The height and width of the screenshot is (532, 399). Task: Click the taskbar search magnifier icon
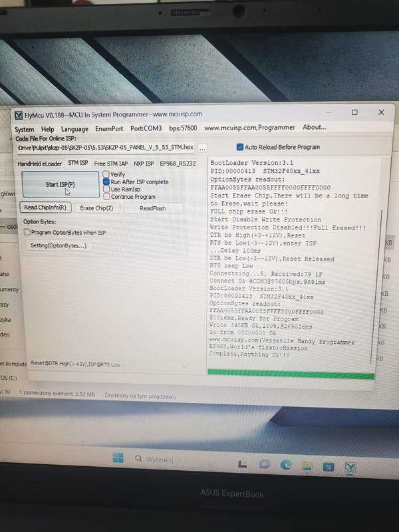point(138,459)
